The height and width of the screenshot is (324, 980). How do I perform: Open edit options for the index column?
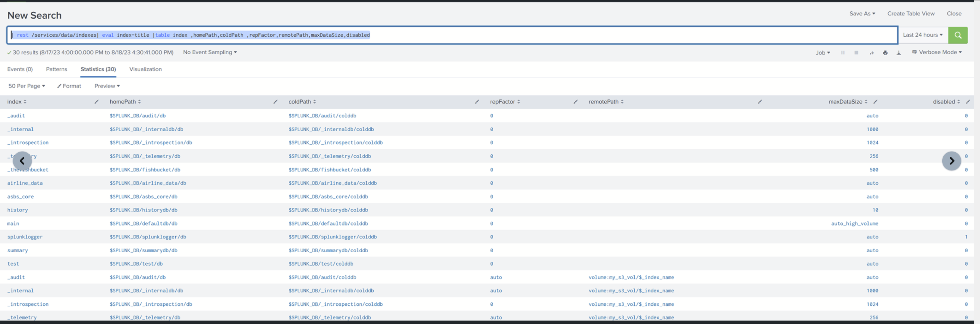point(96,102)
